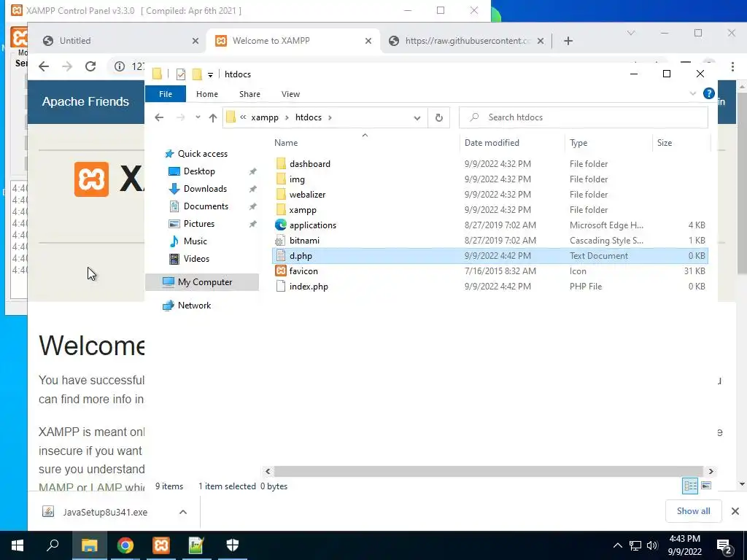Open the Share ribbon tab
The height and width of the screenshot is (560, 747).
(x=249, y=94)
